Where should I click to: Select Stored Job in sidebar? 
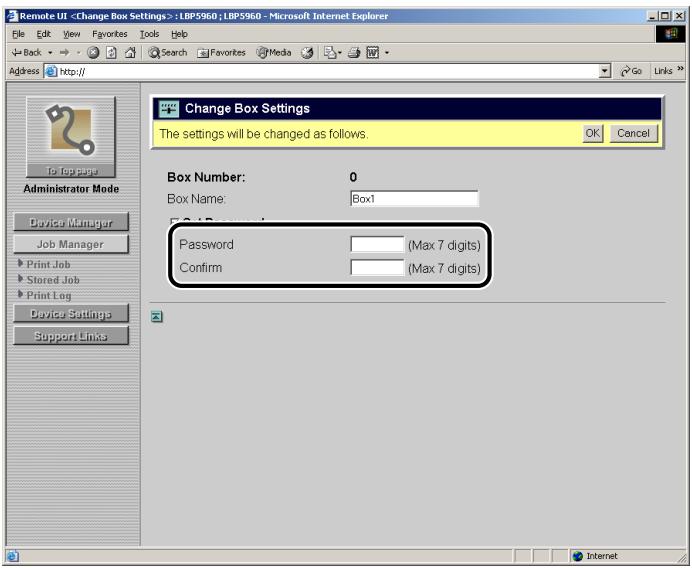[x=53, y=280]
